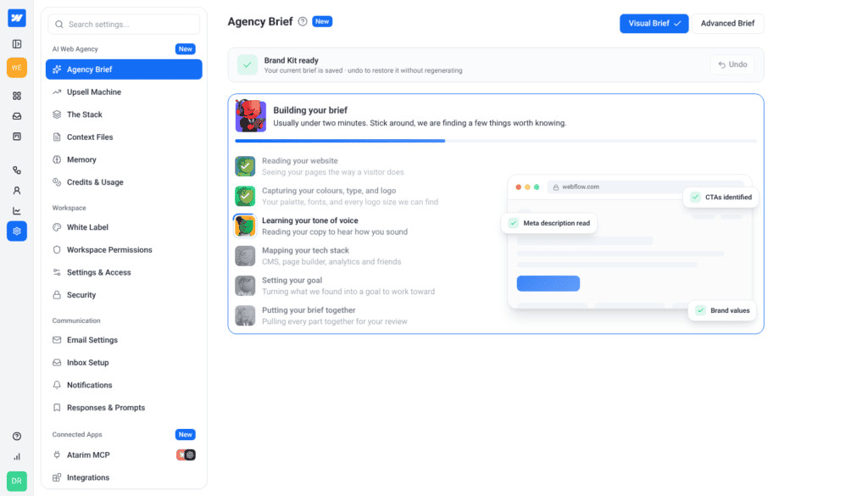Click the Brand Kit ready text

point(292,60)
